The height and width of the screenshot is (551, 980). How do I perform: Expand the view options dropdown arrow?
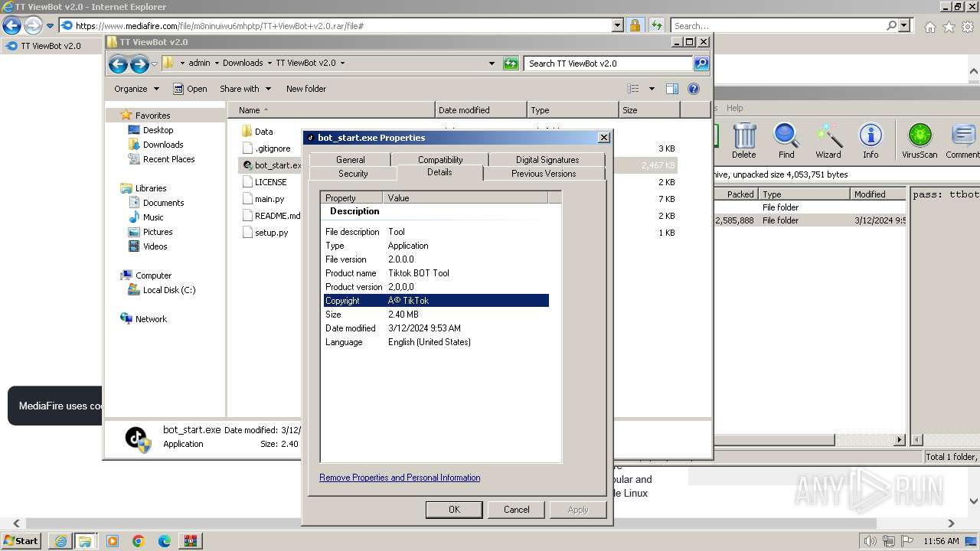coord(652,89)
